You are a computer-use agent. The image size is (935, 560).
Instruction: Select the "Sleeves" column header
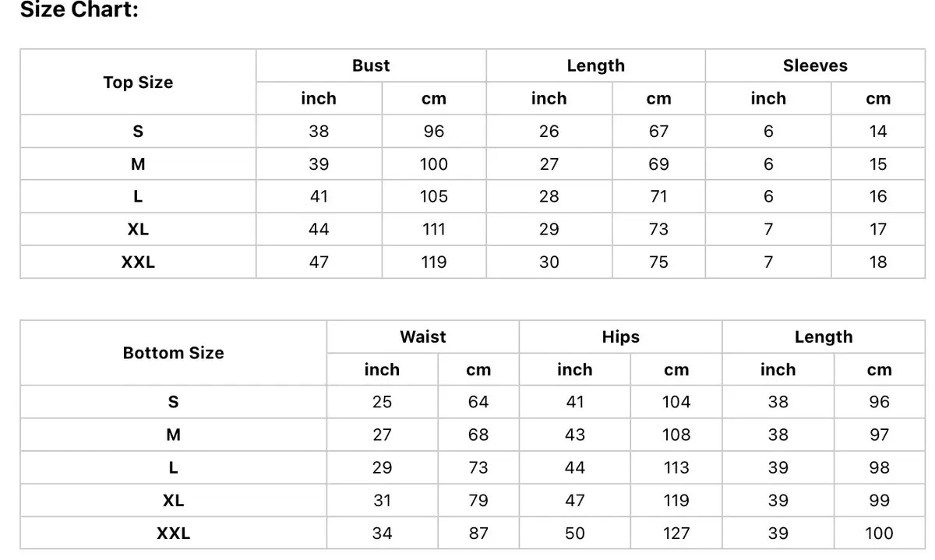tap(815, 66)
